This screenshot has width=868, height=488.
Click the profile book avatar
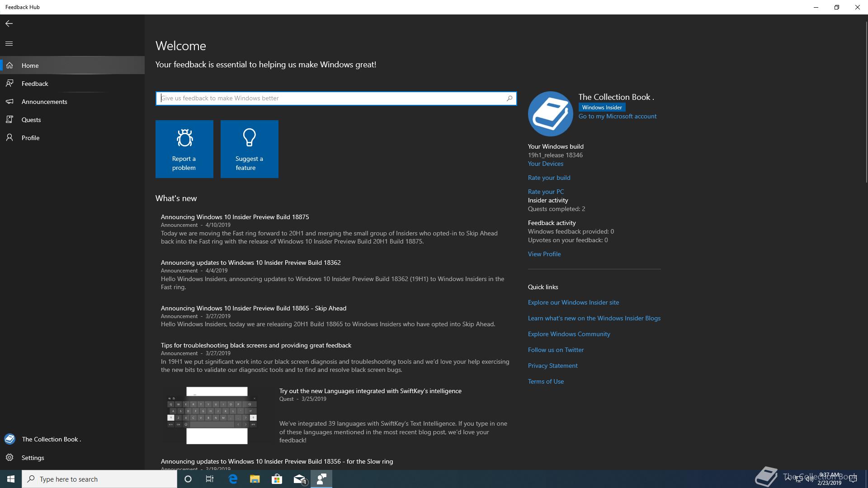(550, 114)
